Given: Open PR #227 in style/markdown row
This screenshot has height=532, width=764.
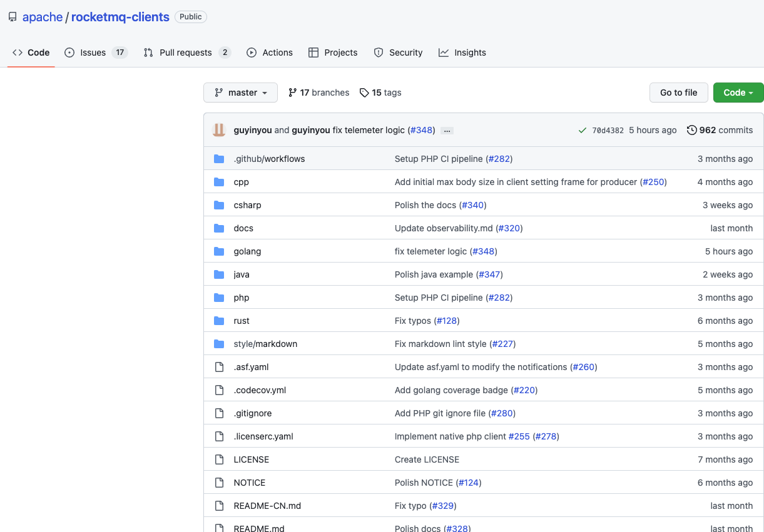Looking at the screenshot, I should (x=502, y=344).
